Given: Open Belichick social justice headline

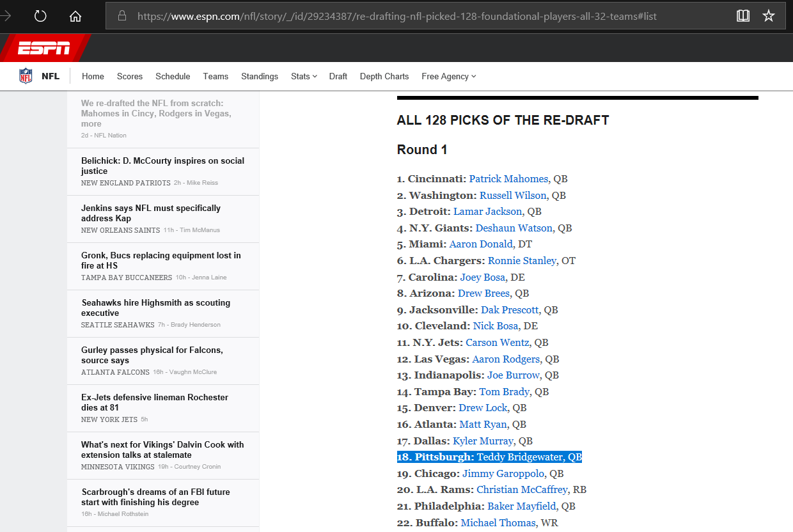Looking at the screenshot, I should click(x=162, y=166).
